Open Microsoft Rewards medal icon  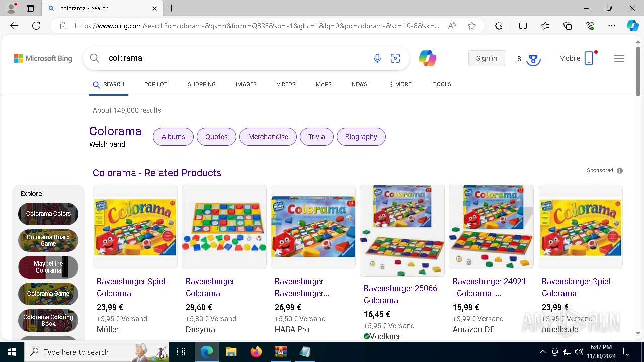tap(533, 59)
